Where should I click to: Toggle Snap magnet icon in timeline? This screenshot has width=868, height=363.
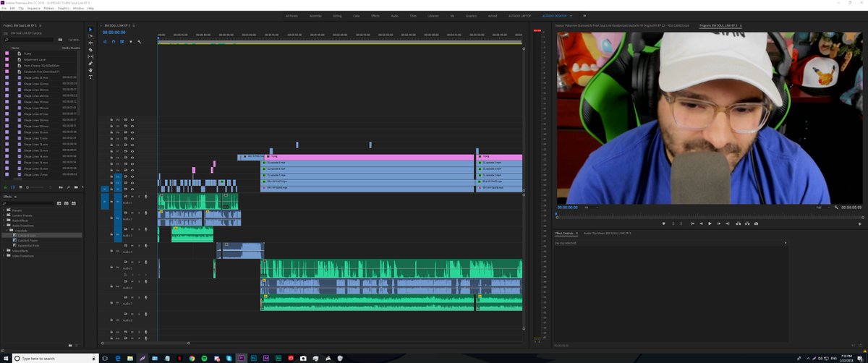tap(112, 41)
